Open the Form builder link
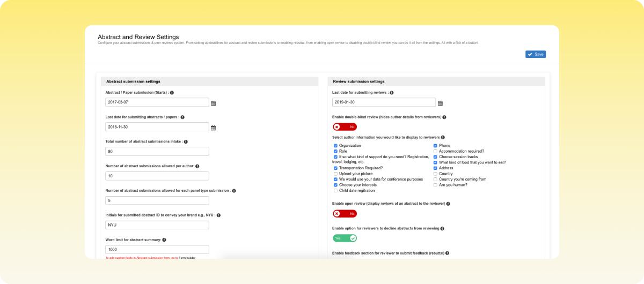644x284 pixels. 187,258
